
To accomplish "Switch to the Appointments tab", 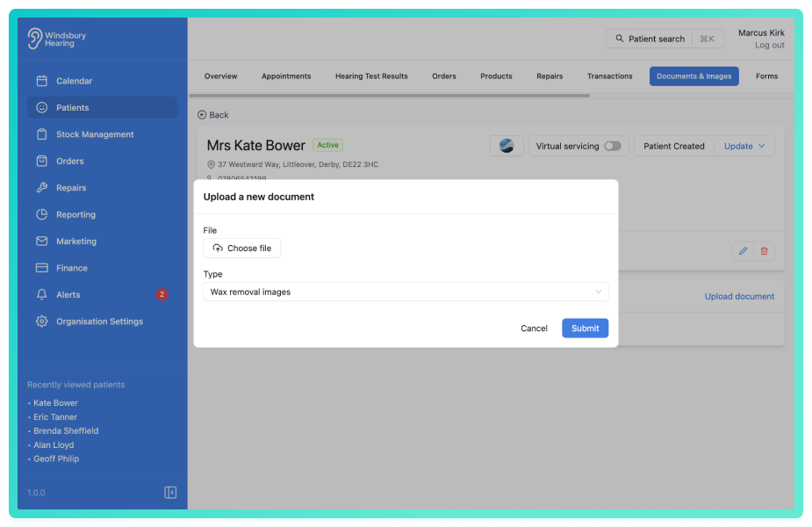I will (286, 76).
